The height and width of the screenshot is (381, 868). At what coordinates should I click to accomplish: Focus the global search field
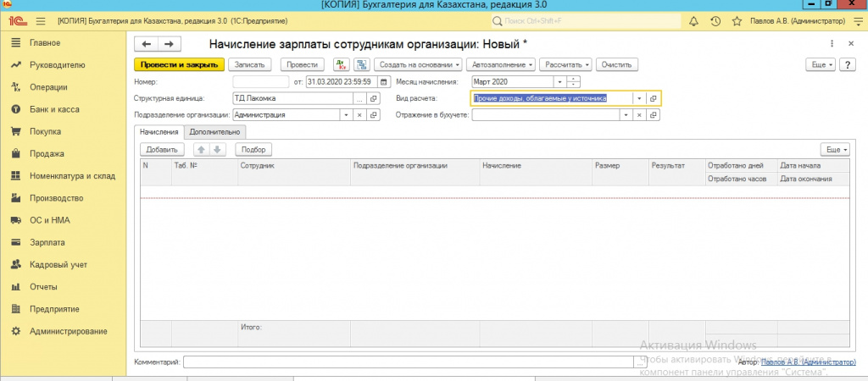586,21
